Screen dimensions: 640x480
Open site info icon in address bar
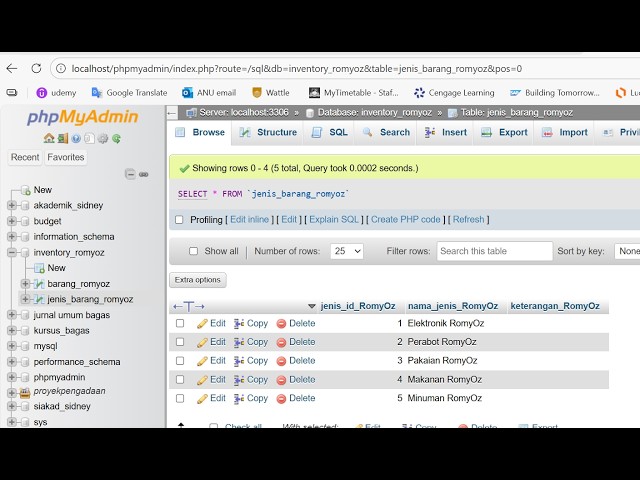(x=61, y=69)
